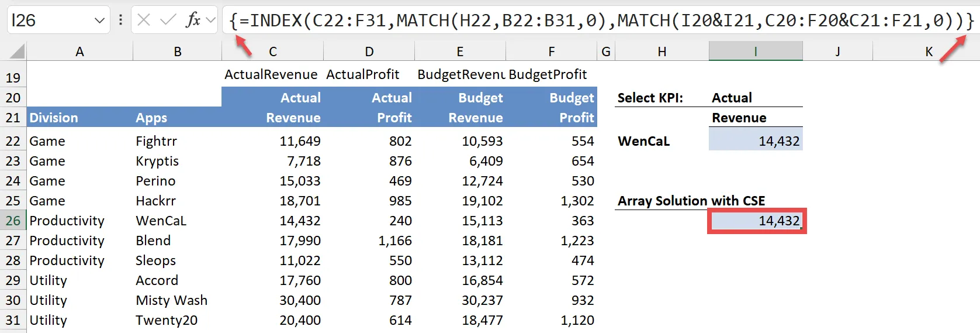Click the Misty Wash app cell
This screenshot has height=333, width=980.
(176, 300)
